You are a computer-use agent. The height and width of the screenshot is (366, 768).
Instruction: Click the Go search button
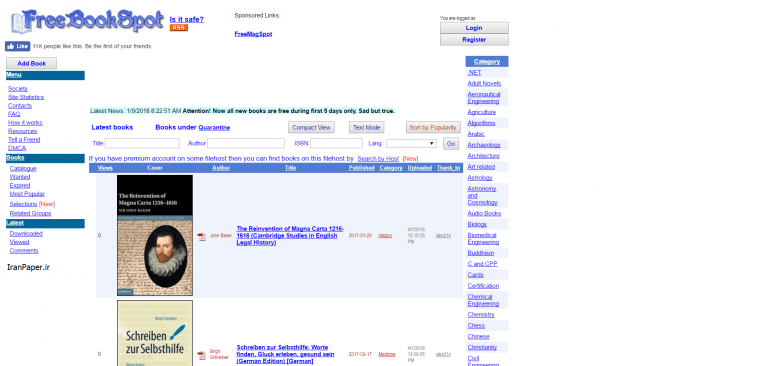pyautogui.click(x=451, y=144)
